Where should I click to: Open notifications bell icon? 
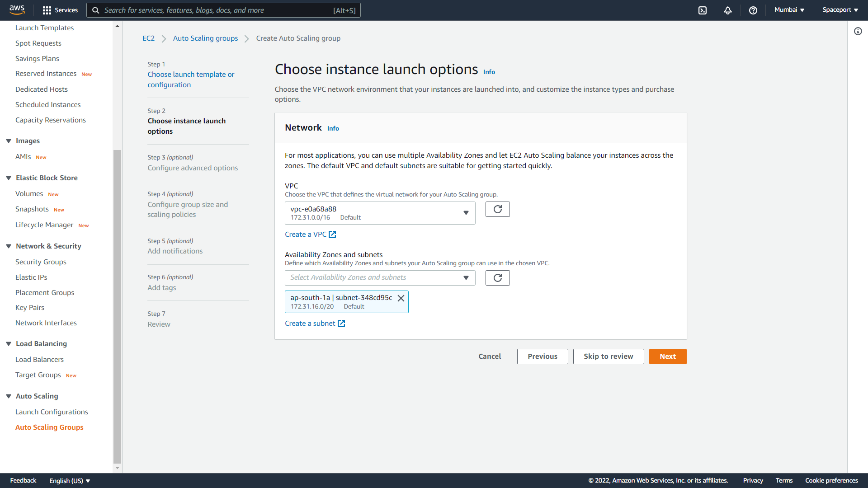pyautogui.click(x=728, y=10)
